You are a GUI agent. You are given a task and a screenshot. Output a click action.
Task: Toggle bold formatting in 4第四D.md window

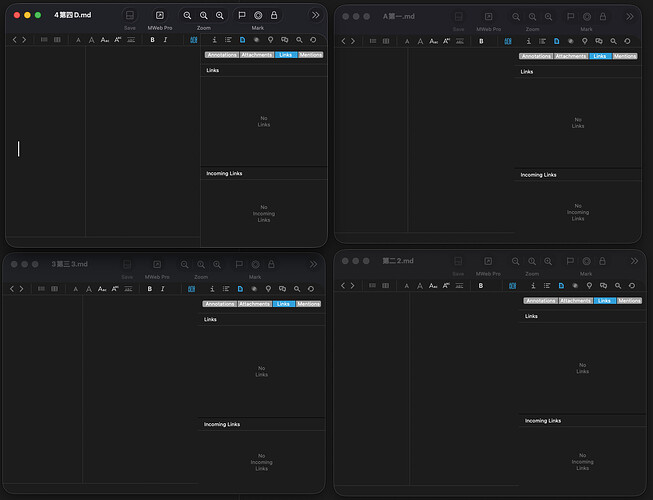pos(152,40)
